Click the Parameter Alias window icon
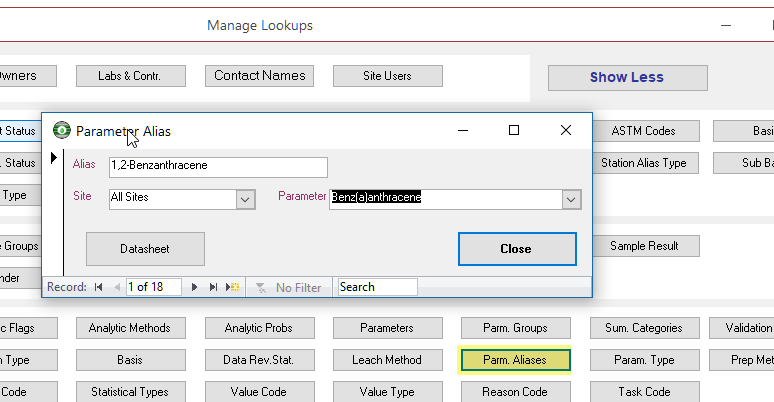 click(62, 130)
